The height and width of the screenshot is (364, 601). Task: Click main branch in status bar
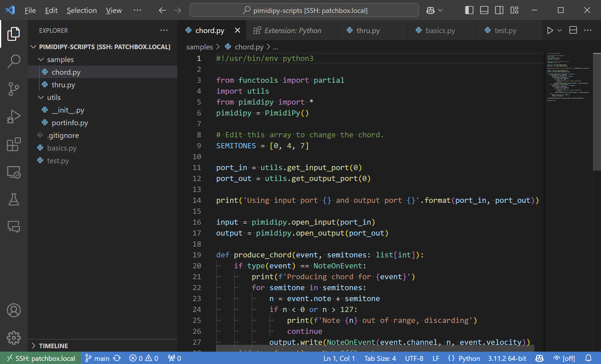pyautogui.click(x=97, y=358)
